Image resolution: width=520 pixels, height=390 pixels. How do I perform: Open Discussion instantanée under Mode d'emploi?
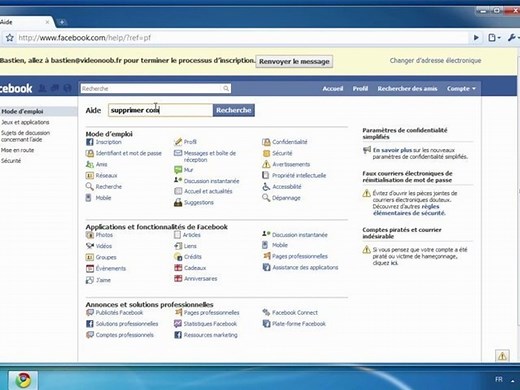(x=211, y=181)
